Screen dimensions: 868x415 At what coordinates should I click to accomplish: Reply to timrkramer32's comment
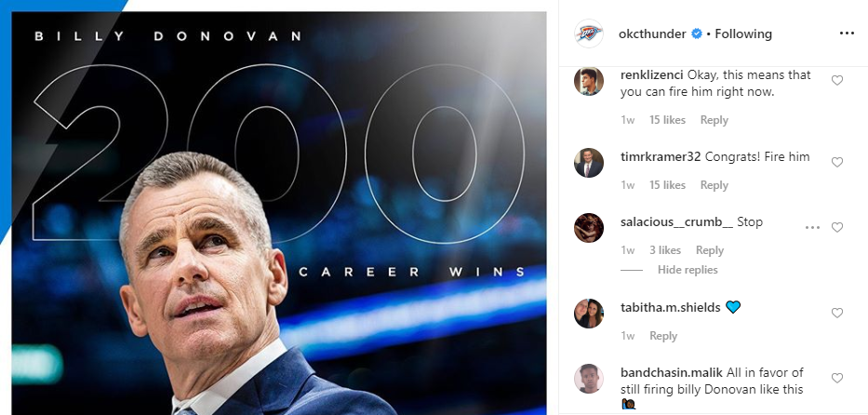point(714,185)
